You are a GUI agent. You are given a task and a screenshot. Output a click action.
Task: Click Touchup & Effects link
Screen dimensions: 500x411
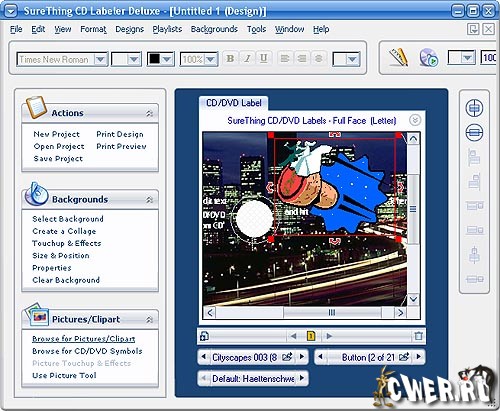point(66,243)
